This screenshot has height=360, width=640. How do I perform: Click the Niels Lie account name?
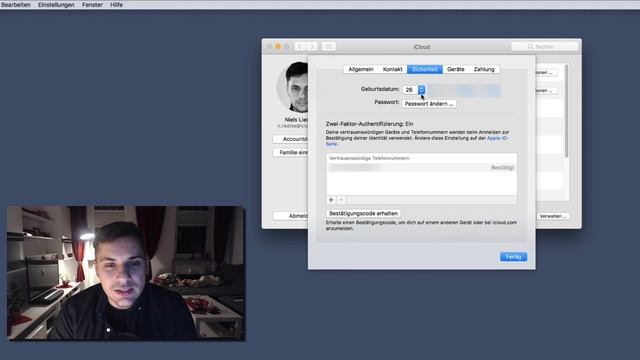coord(296,120)
